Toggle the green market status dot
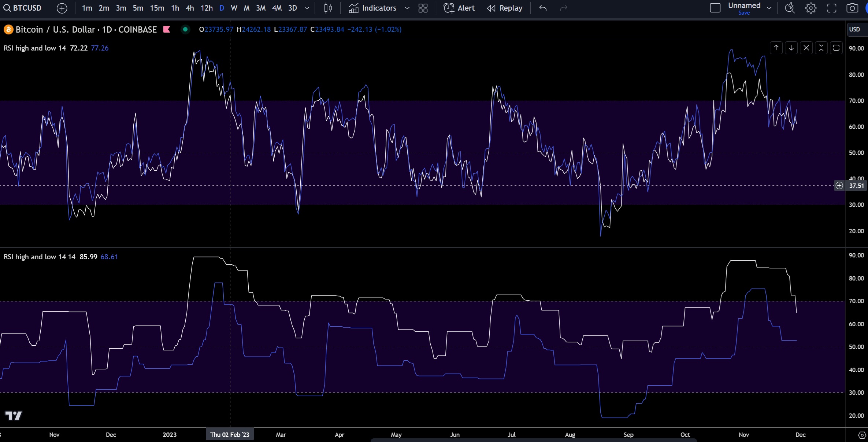This screenshot has height=442, width=868. (x=185, y=29)
